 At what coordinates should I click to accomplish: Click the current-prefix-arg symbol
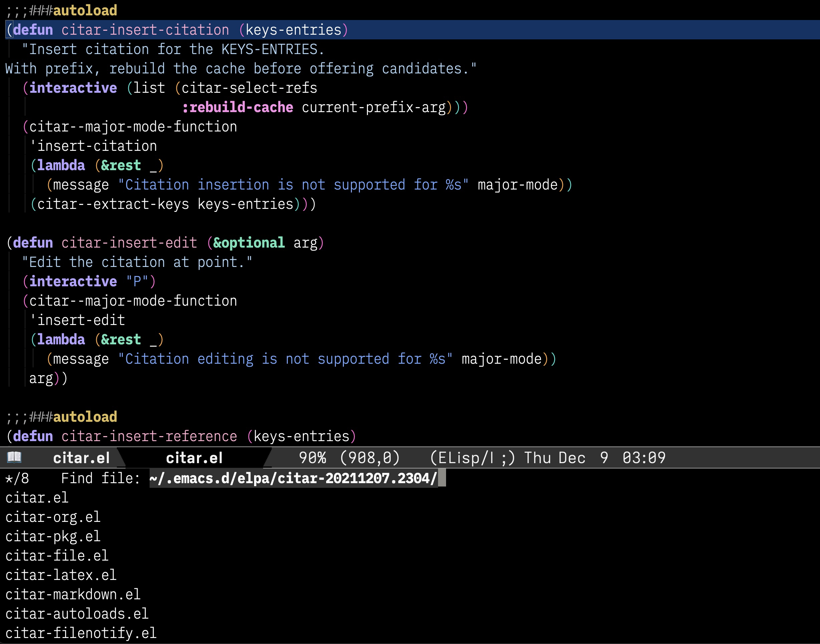(374, 107)
